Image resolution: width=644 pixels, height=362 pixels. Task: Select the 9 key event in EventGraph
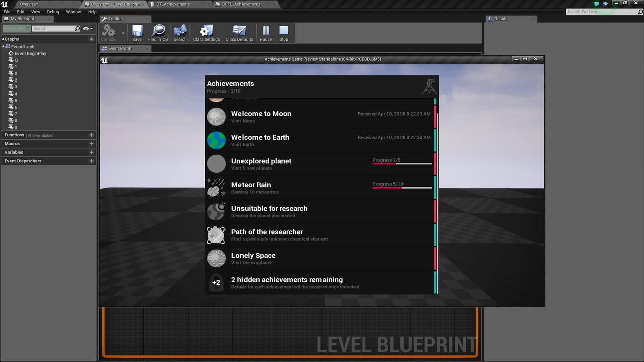point(16,127)
